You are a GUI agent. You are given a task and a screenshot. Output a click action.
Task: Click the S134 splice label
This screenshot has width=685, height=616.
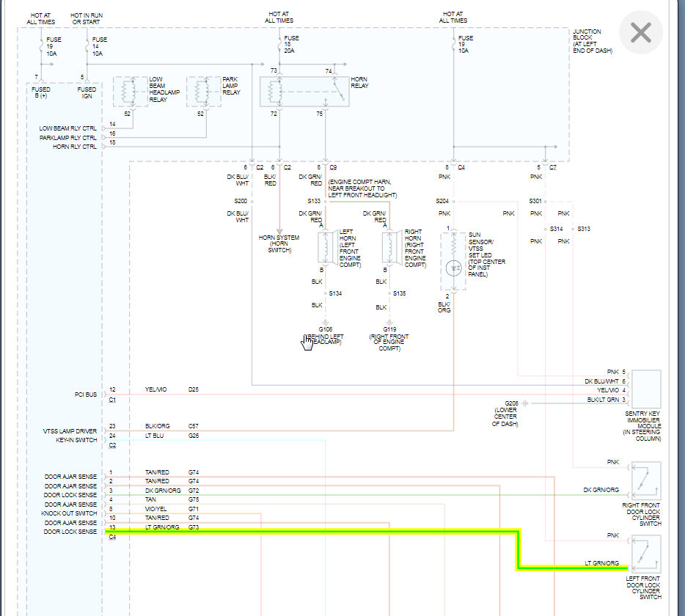335,293
